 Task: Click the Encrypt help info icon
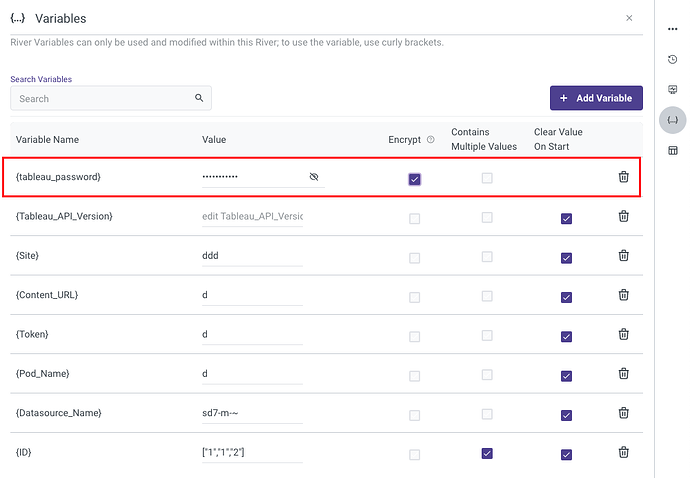(x=431, y=140)
